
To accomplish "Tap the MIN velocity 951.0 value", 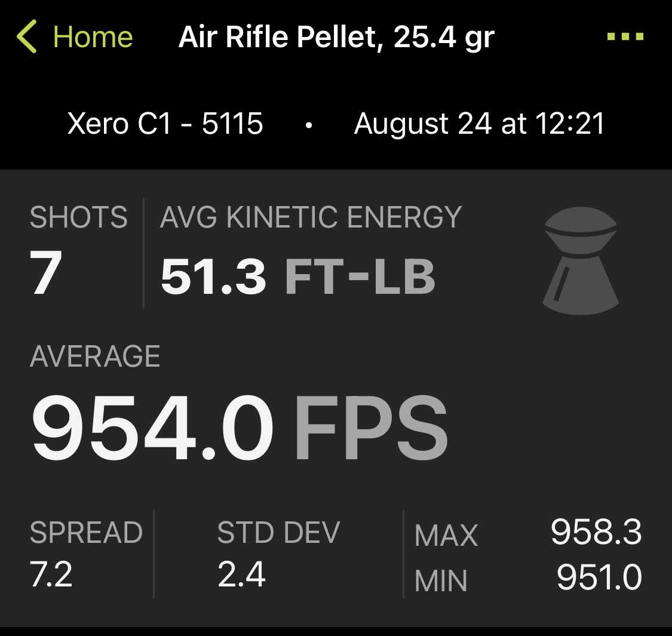I will point(599,577).
